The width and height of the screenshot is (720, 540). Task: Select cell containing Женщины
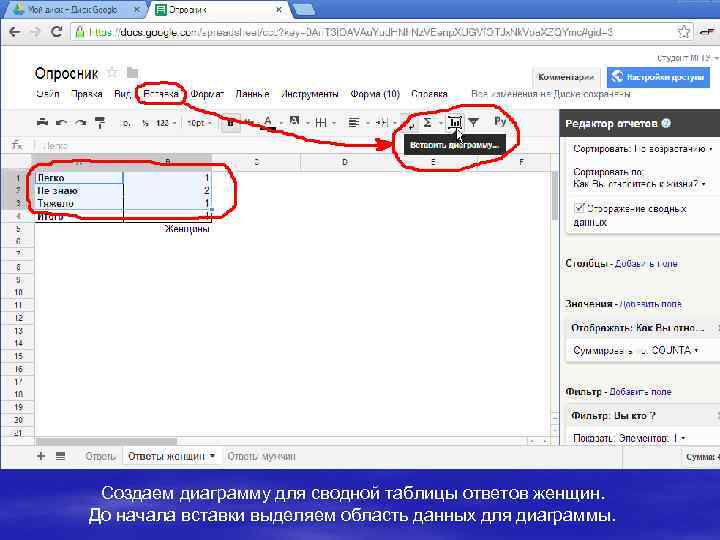[x=168, y=228]
